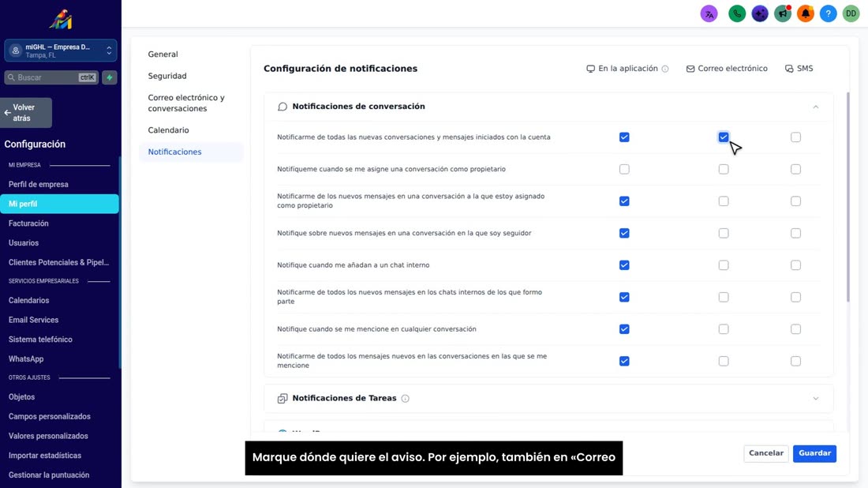This screenshot has height=488, width=868.
Task: Uncheck in-app for all new conversations notification
Action: click(624, 137)
